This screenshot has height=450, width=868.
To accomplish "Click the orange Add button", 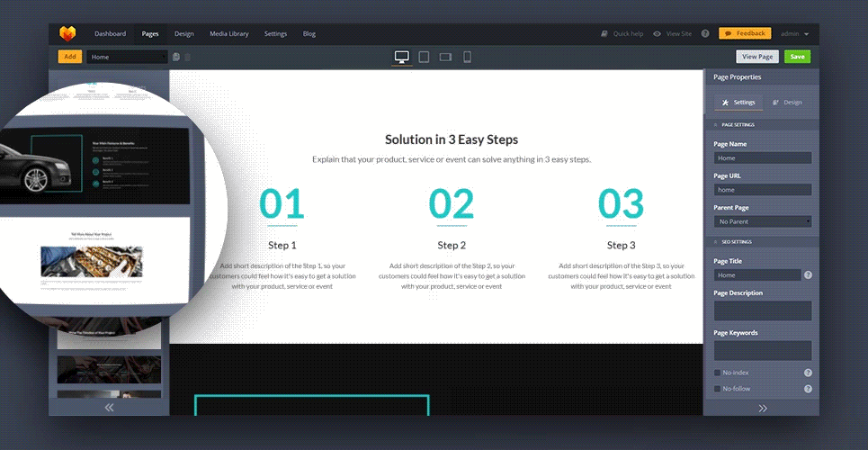I will coord(70,57).
